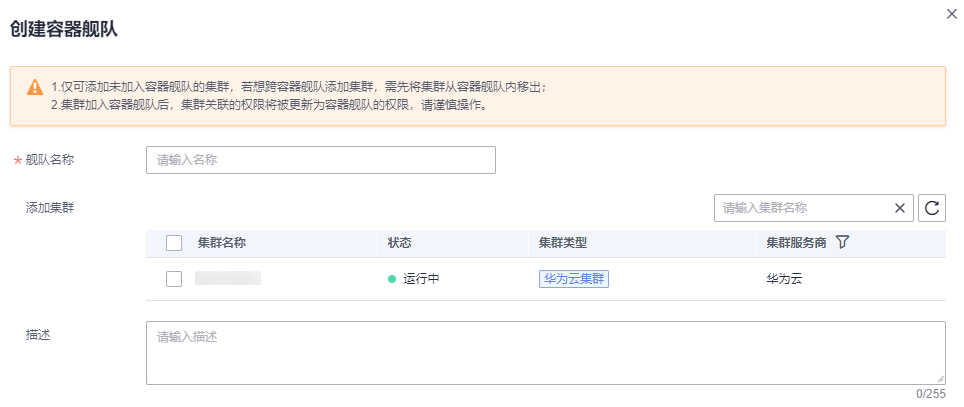Click into the 描述 text area

[545, 352]
